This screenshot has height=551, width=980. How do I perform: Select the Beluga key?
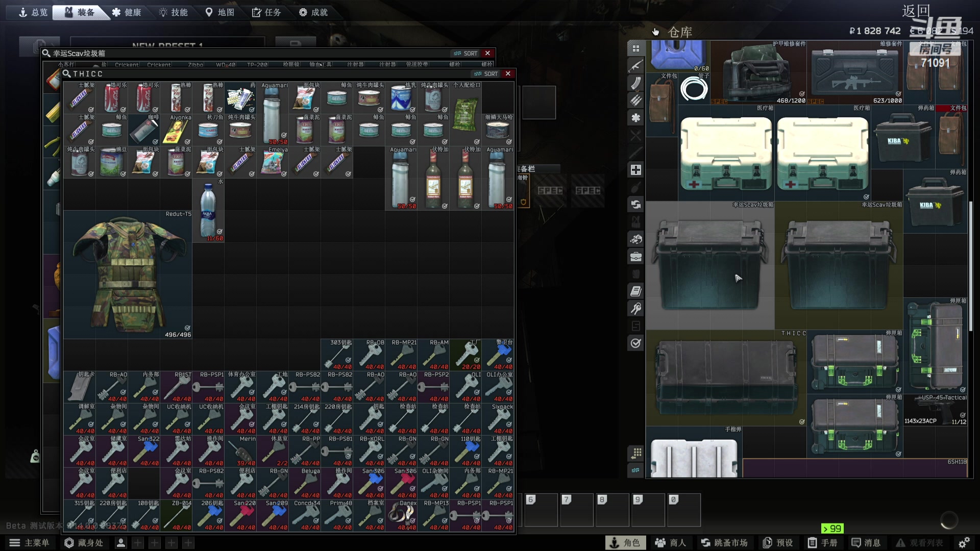pyautogui.click(x=305, y=484)
